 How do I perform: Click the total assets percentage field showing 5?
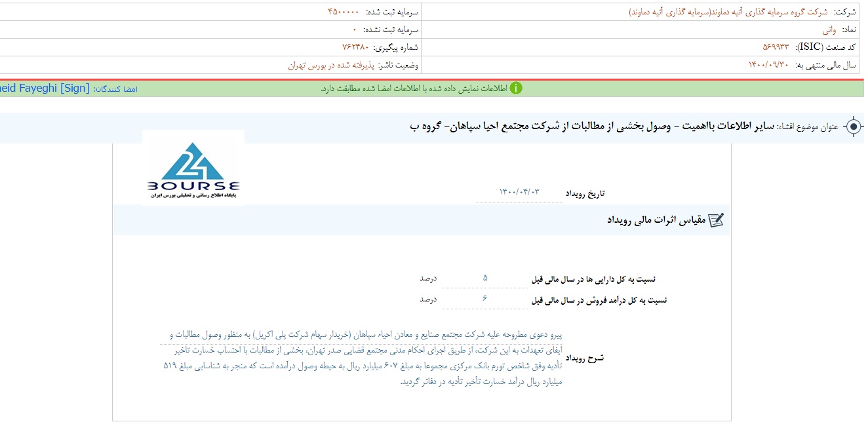point(485,278)
